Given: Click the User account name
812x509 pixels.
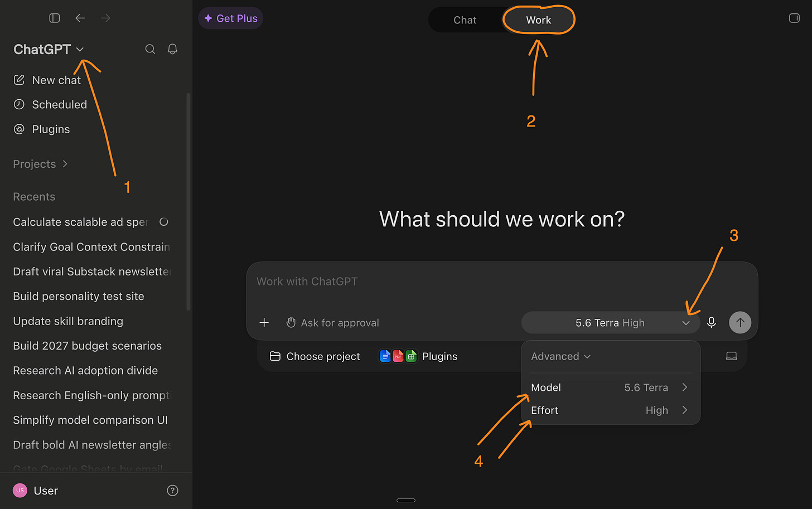Looking at the screenshot, I should (46, 491).
